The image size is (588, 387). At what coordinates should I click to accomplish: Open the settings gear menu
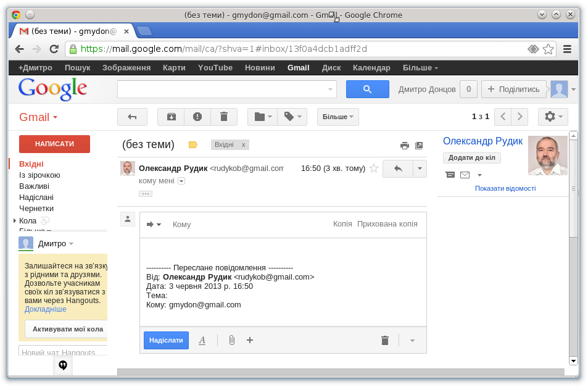pos(553,117)
